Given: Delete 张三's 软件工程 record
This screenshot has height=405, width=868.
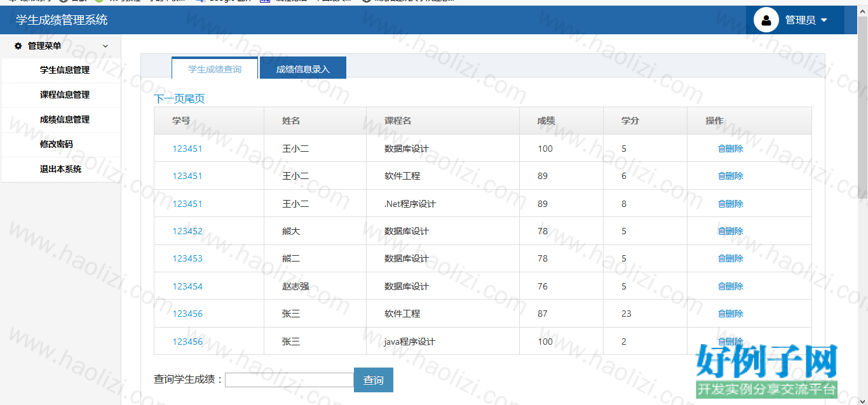Looking at the screenshot, I should point(731,314).
